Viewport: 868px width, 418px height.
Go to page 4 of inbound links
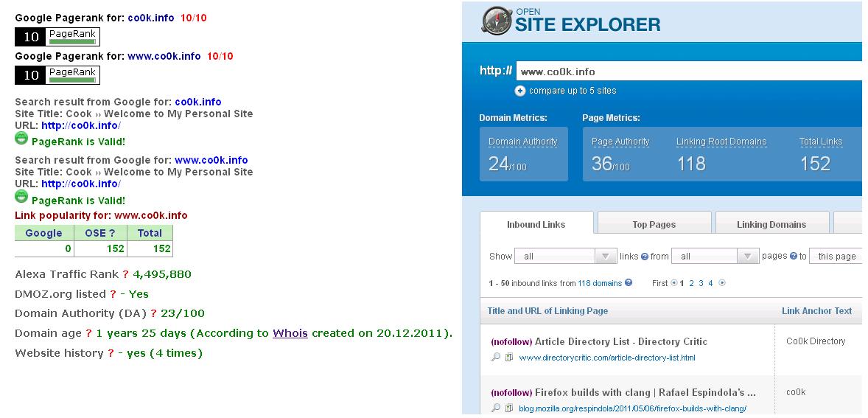point(710,283)
